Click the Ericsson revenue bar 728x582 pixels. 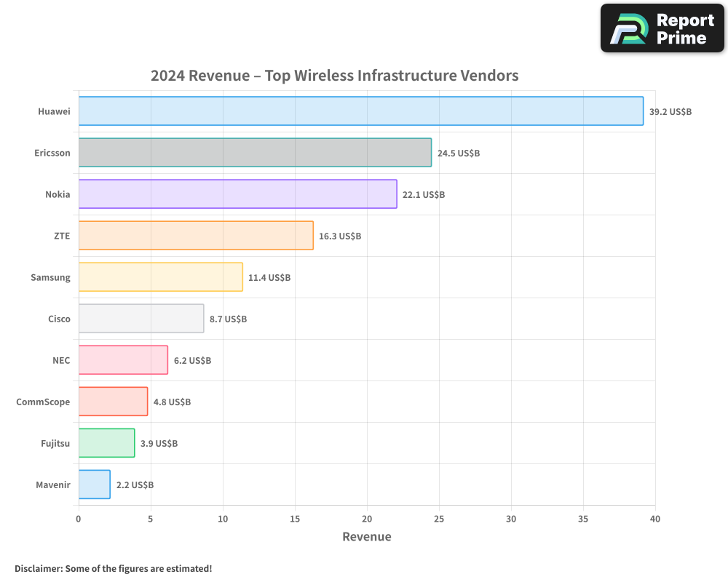point(255,153)
